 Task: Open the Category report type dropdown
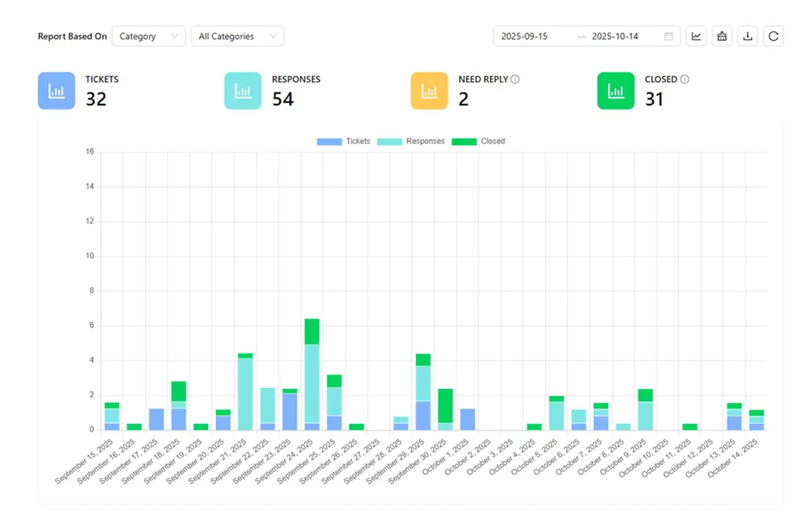[x=148, y=37]
